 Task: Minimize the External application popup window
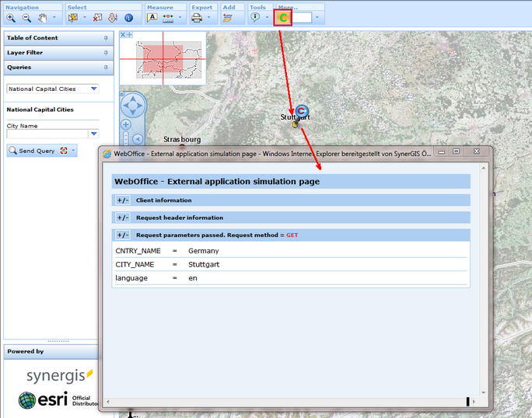tap(442, 152)
